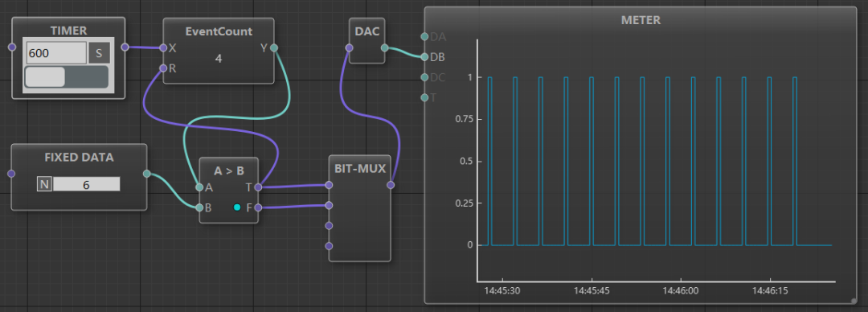Click the TIMER block's output port

point(125,47)
